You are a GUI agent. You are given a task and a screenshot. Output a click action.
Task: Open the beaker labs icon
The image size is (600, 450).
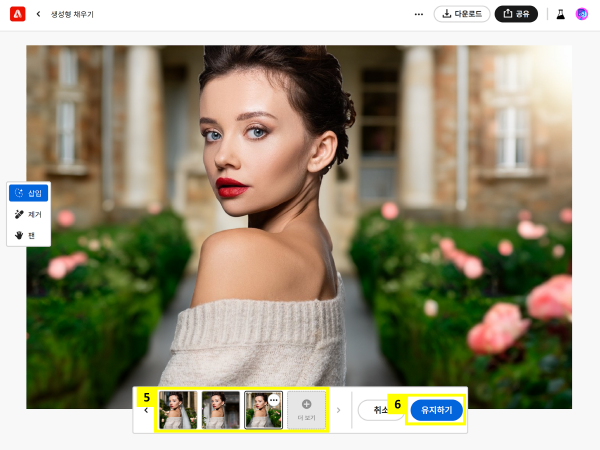[x=561, y=14]
